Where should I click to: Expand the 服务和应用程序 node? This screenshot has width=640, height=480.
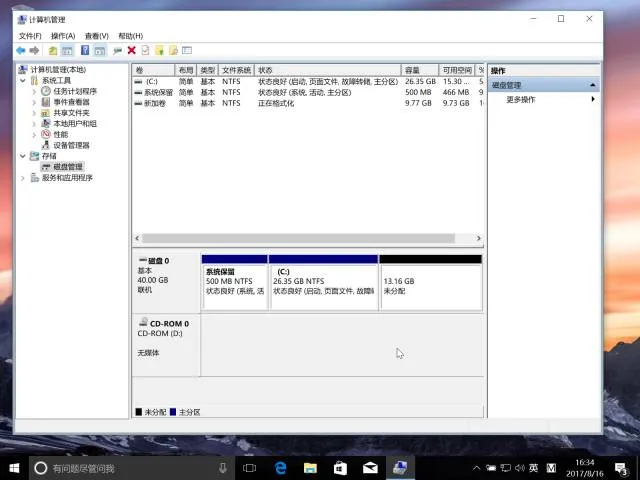click(23, 178)
